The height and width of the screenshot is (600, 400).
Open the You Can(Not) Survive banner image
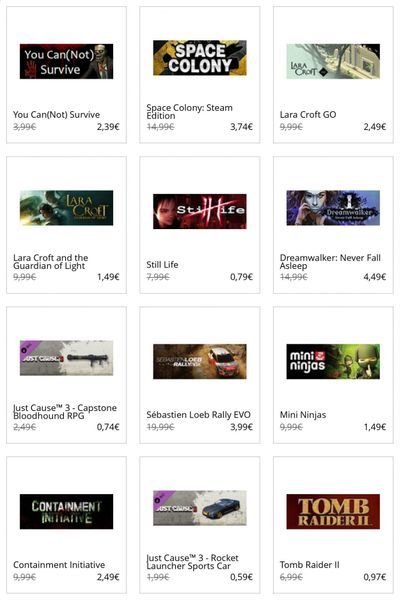(x=66, y=61)
